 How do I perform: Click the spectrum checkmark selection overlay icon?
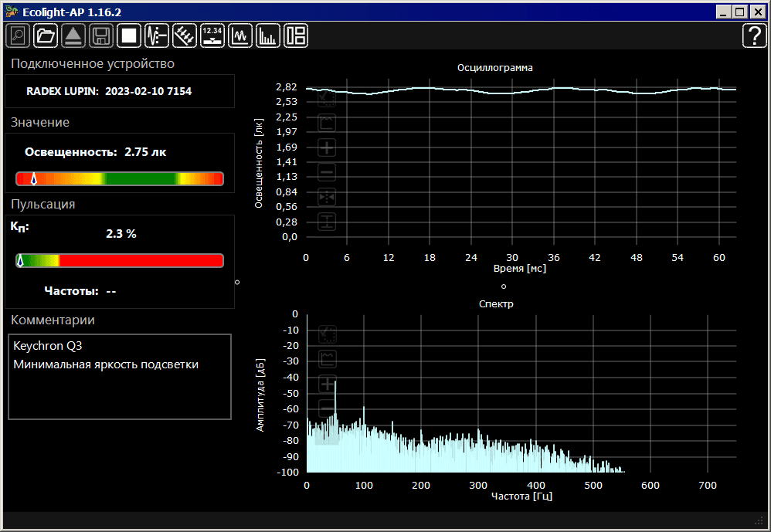tap(327, 334)
